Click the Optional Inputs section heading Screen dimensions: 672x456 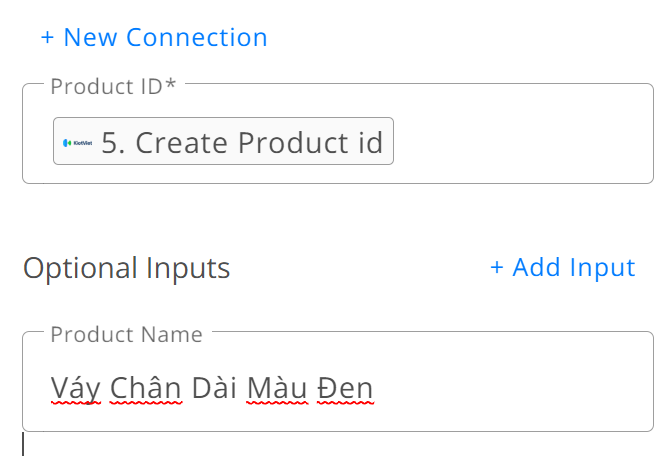tap(127, 268)
